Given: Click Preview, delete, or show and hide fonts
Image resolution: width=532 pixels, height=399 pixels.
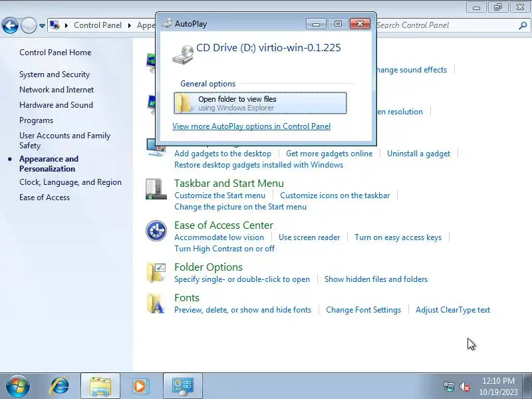Looking at the screenshot, I should point(243,310).
